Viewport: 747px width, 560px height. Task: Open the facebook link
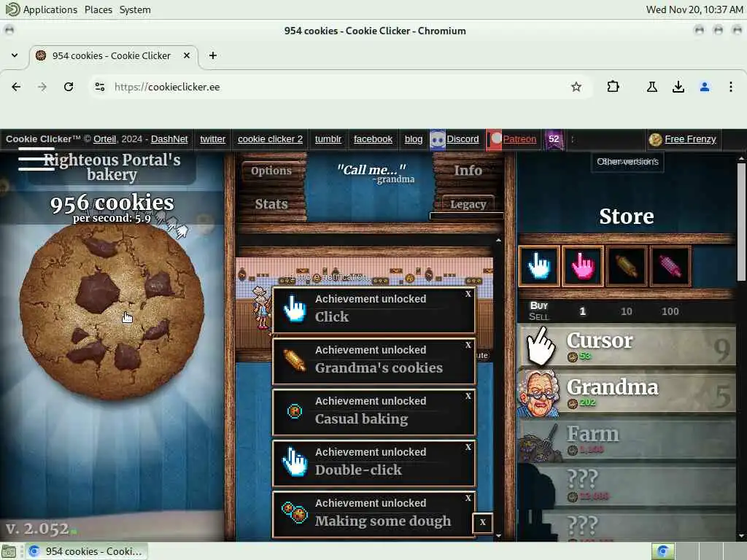coord(373,139)
